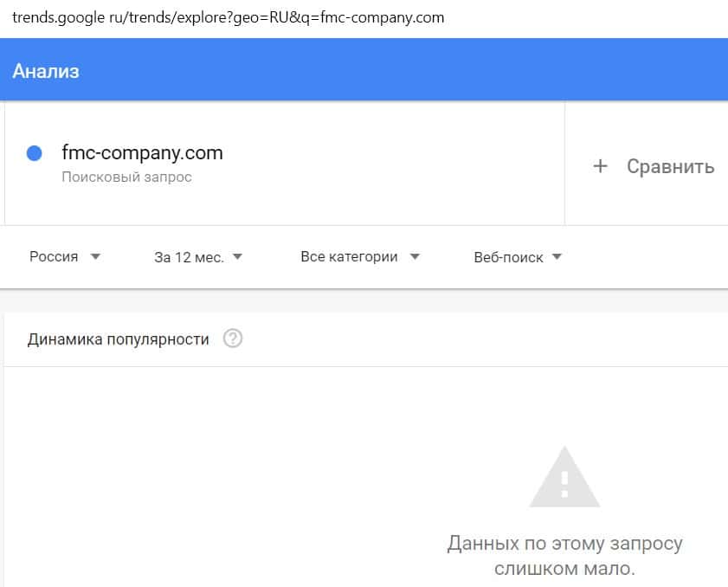728x587 pixels.
Task: Click the 'Данных по этому запросу' text line
Action: coord(564,544)
